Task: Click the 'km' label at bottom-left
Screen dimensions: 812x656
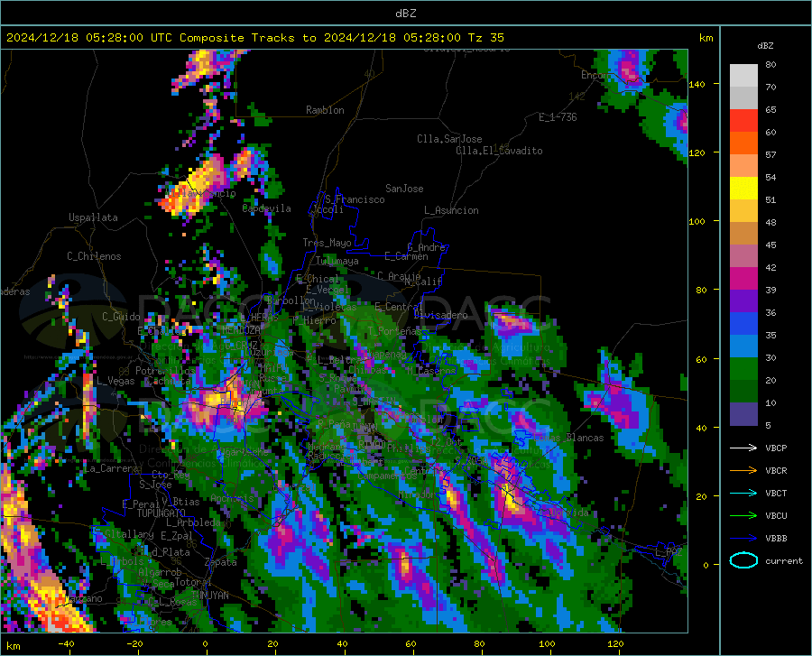Action: click(x=13, y=646)
